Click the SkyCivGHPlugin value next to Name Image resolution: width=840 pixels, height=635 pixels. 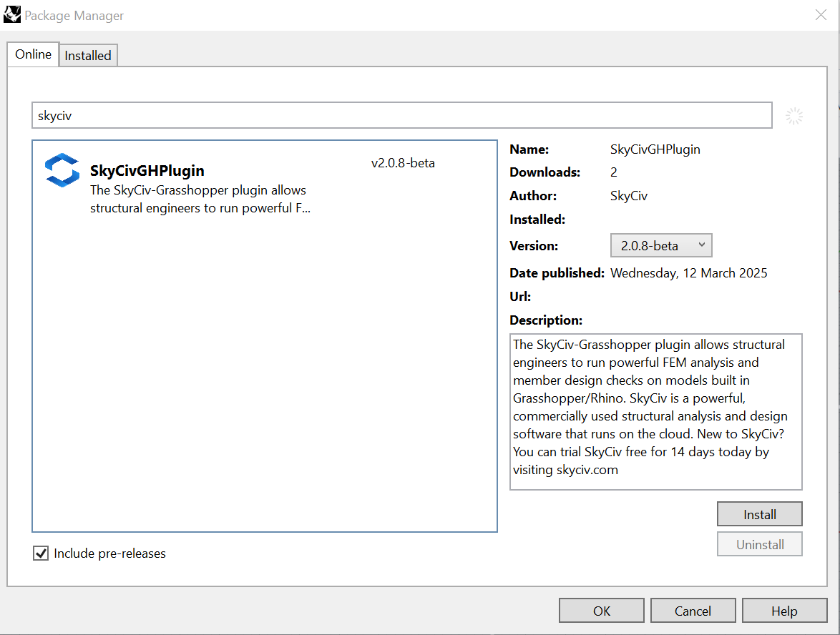tap(655, 149)
